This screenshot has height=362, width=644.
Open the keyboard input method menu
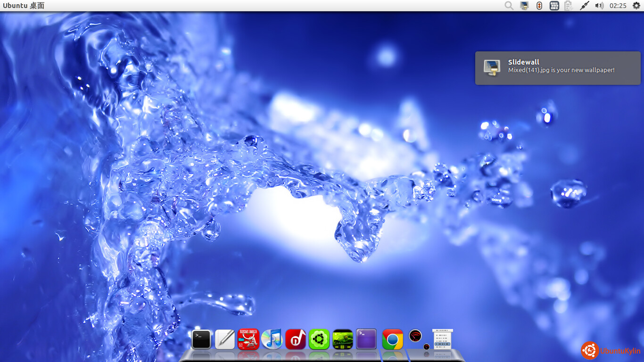(x=554, y=6)
